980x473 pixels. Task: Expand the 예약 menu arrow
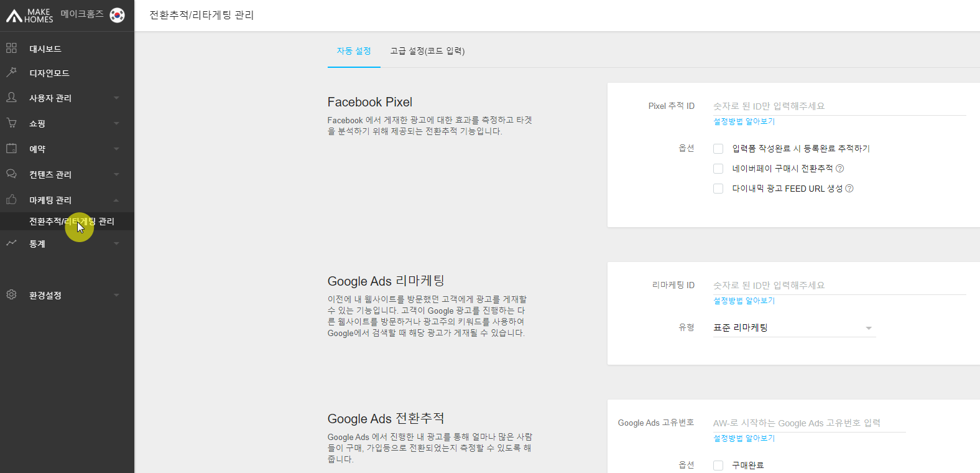coord(116,149)
